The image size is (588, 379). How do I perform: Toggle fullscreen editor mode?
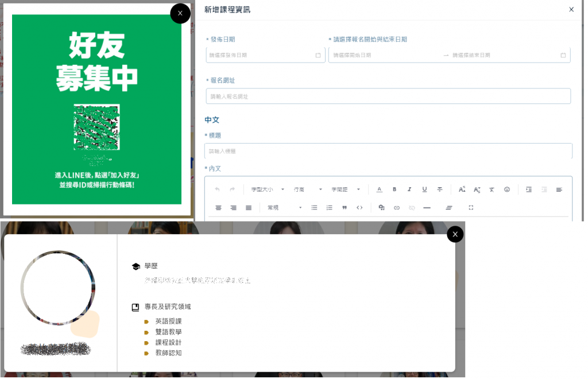click(x=471, y=208)
